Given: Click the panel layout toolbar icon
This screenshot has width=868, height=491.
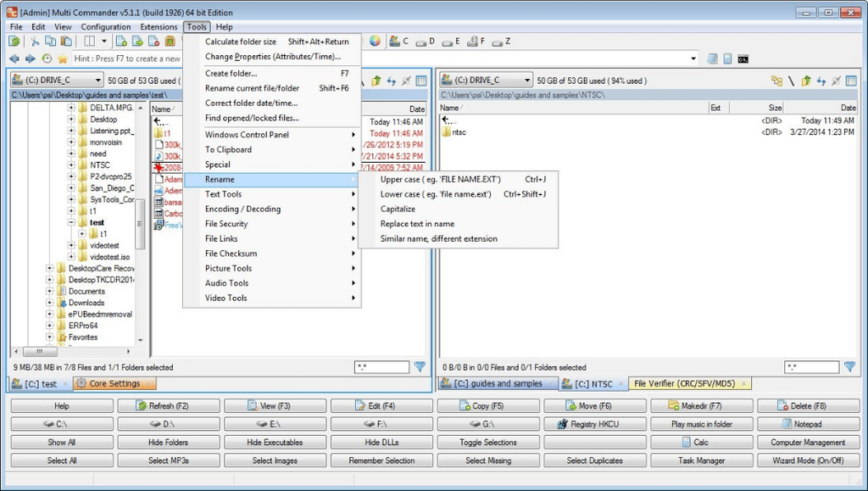Looking at the screenshot, I should pyautogui.click(x=89, y=41).
